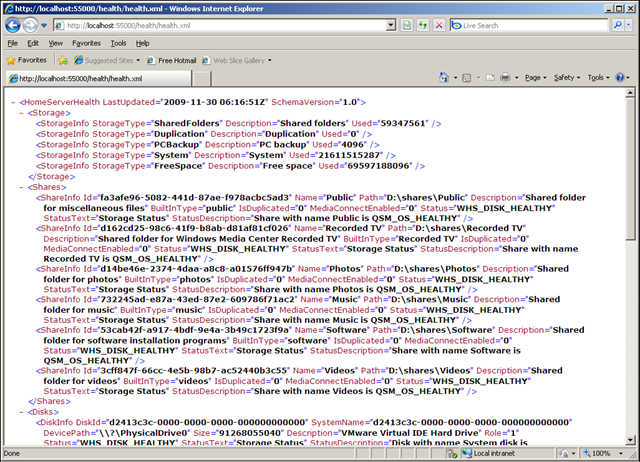The width and height of the screenshot is (640, 462).
Task: Open the zoom level dropdown arrow
Action: coord(621,453)
